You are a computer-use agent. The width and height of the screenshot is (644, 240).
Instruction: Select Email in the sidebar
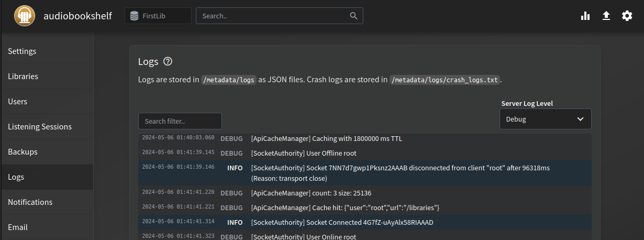18,227
